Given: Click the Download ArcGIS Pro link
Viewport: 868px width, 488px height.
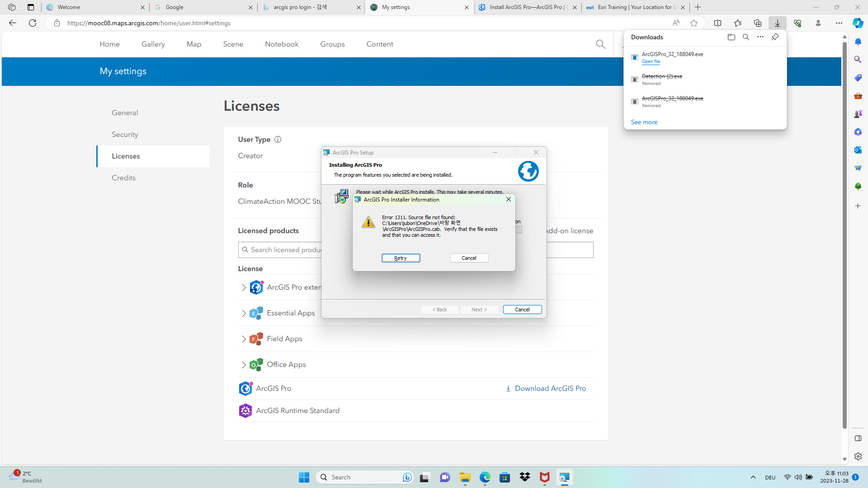Looking at the screenshot, I should [x=550, y=388].
